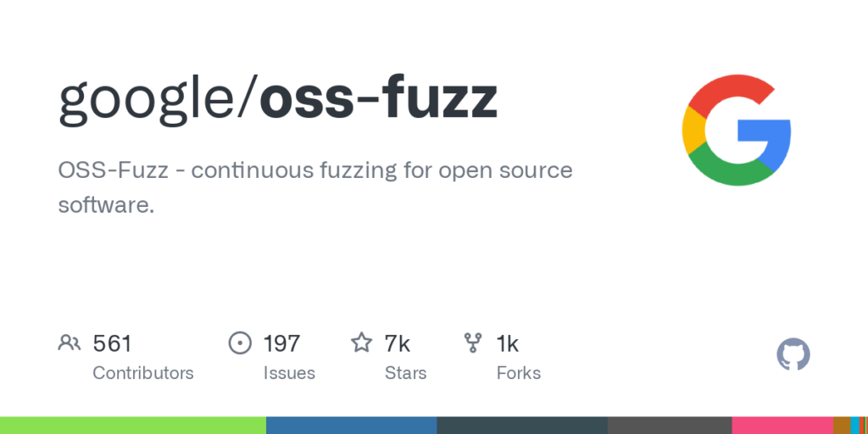Open the oss-fuzz repository name
The height and width of the screenshot is (434, 868).
tap(378, 99)
